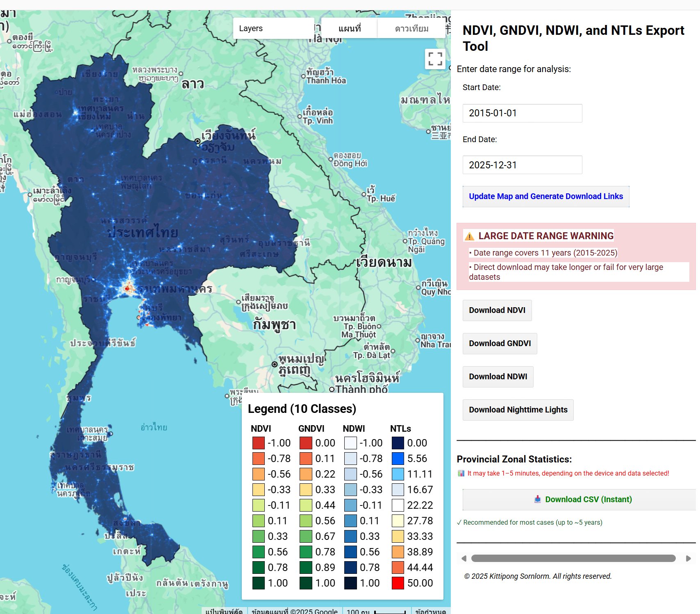Screen dimensions: 700x614
Task: Click the horizontal scrollbar right arrow
Action: click(x=689, y=558)
